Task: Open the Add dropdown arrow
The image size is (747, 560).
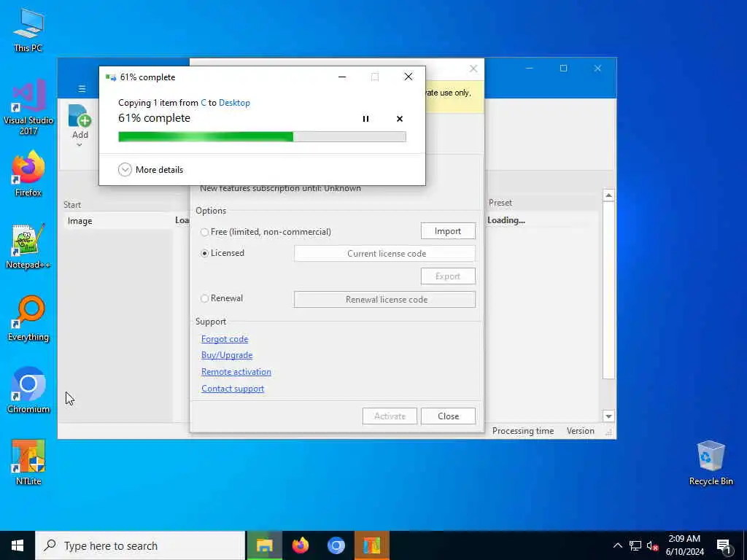Action: [80, 145]
